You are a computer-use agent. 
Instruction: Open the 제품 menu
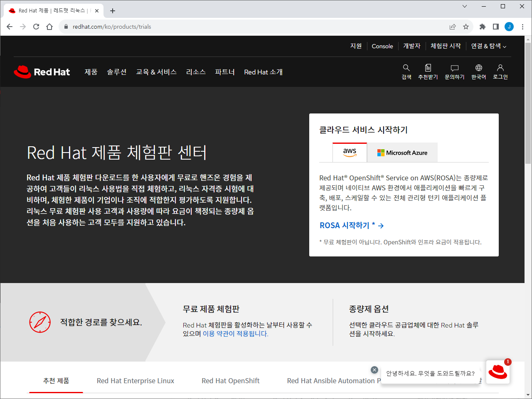[91, 72]
